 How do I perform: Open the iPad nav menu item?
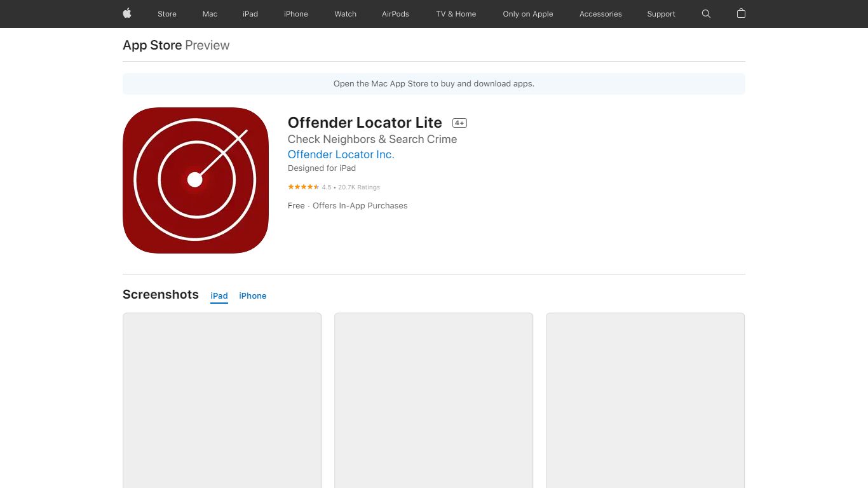(250, 14)
